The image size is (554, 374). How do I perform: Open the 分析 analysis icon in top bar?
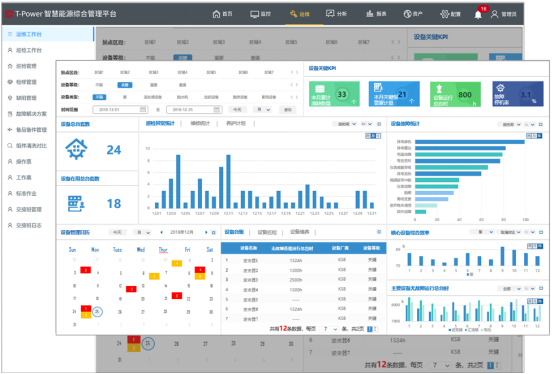click(x=330, y=13)
